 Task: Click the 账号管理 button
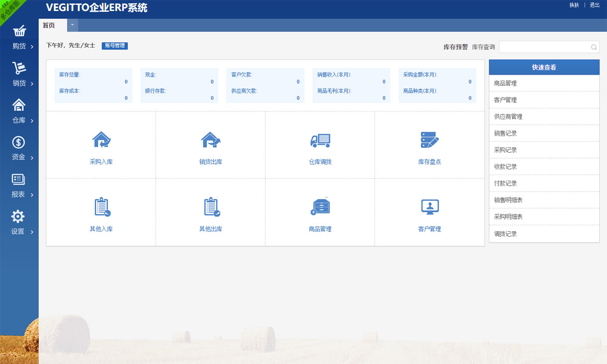point(115,46)
